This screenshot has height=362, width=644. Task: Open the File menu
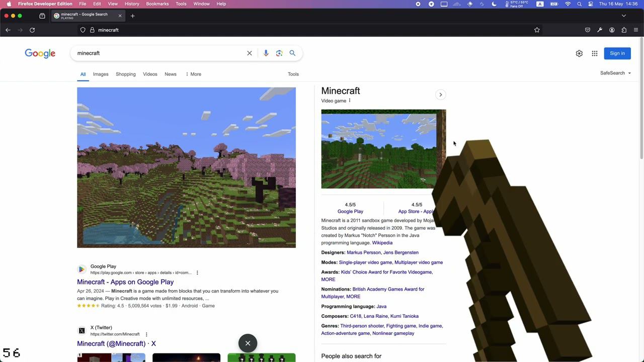coord(83,4)
